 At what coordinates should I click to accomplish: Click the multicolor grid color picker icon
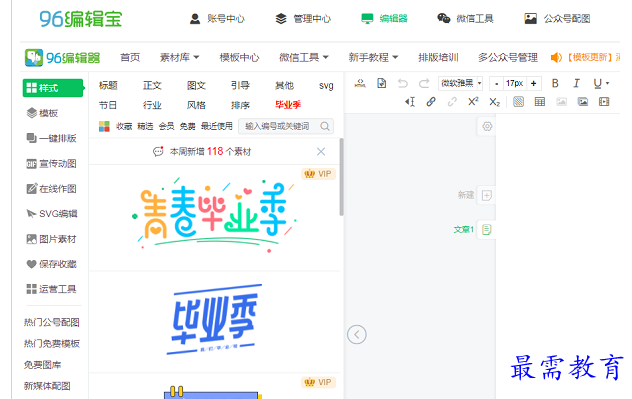[x=104, y=127]
